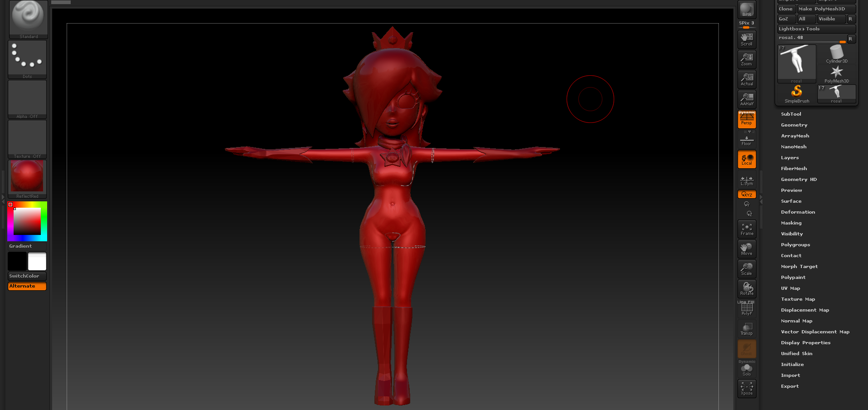Open the Alpha Off selector
The width and height of the screenshot is (868, 410).
(x=27, y=99)
